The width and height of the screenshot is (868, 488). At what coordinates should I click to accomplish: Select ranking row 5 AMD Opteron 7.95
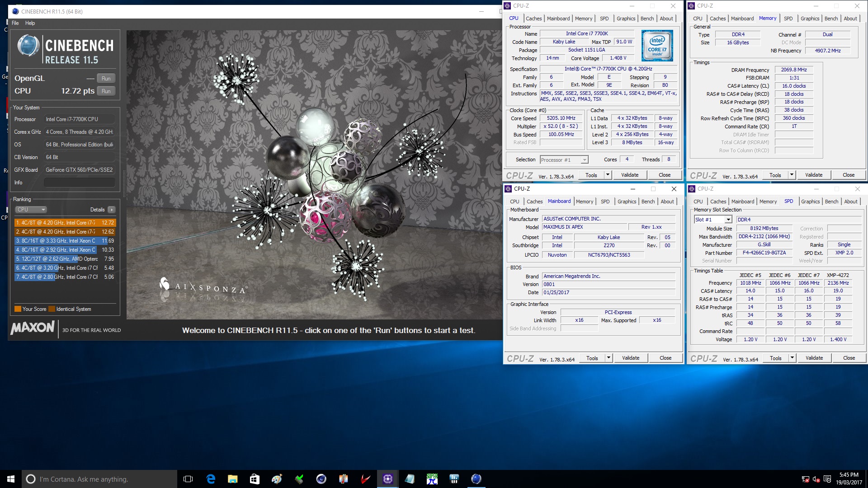65,259
